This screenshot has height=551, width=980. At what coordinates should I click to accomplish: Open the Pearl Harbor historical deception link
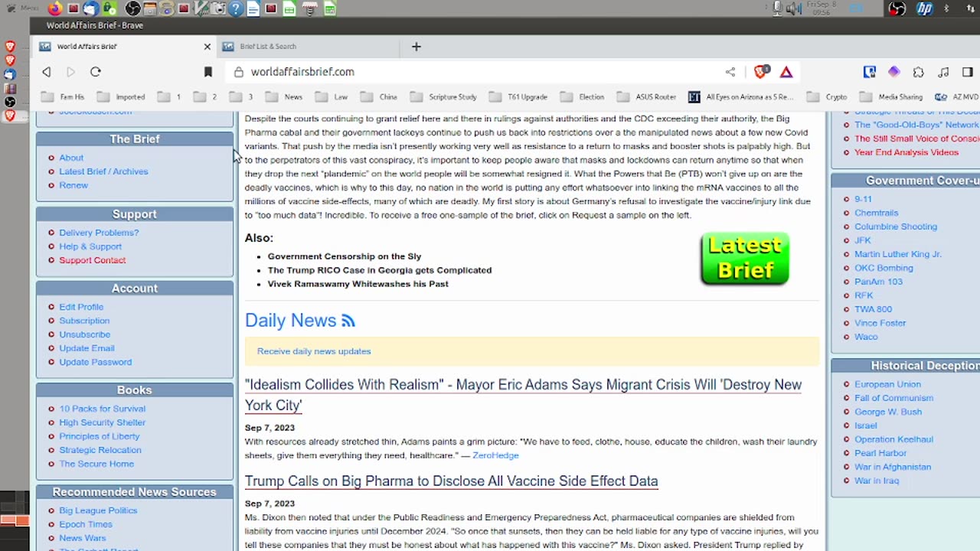tap(880, 453)
